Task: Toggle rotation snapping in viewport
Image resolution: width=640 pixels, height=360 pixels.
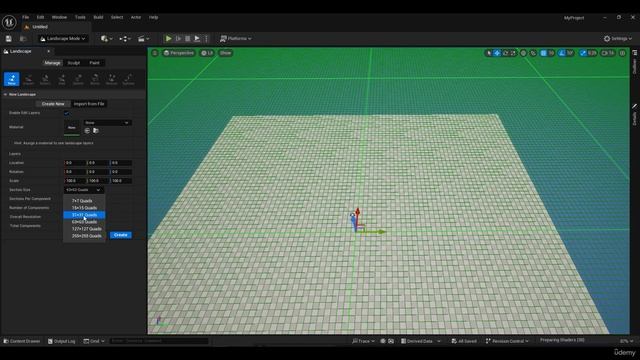Action: click(562, 53)
